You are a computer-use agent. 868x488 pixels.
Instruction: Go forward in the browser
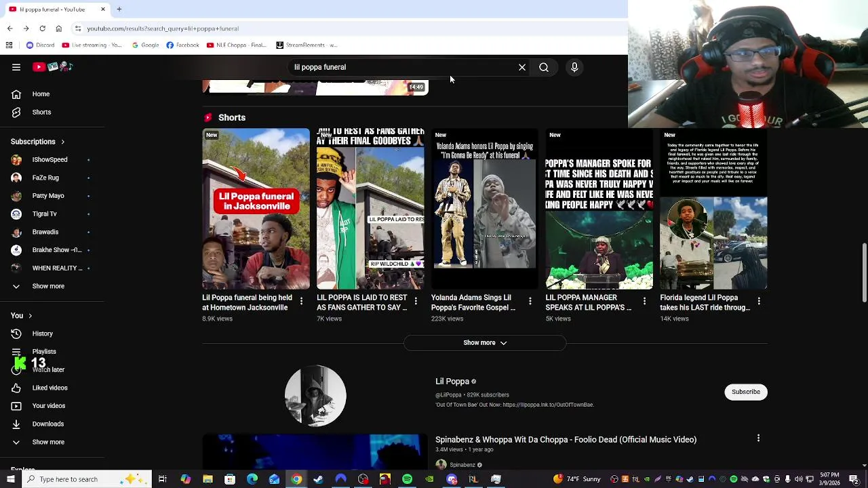pos(26,28)
